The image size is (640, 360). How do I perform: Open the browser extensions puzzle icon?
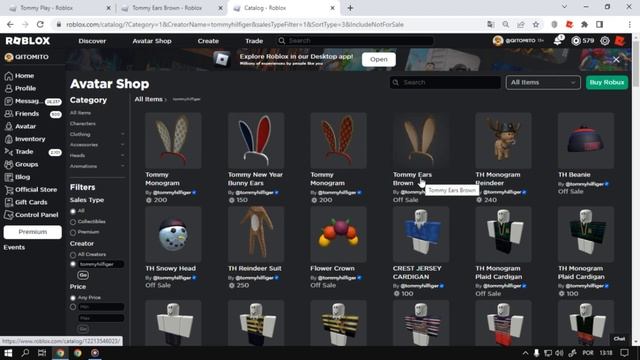(x=584, y=24)
